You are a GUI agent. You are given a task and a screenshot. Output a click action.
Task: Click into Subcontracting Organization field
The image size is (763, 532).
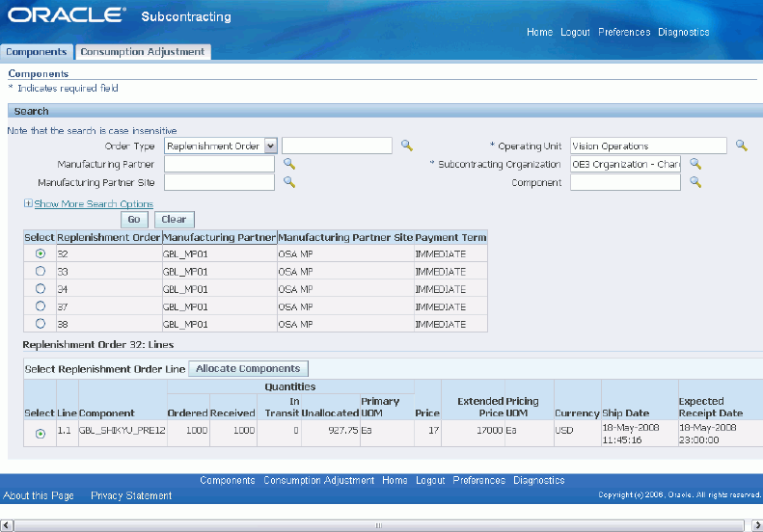tap(626, 164)
